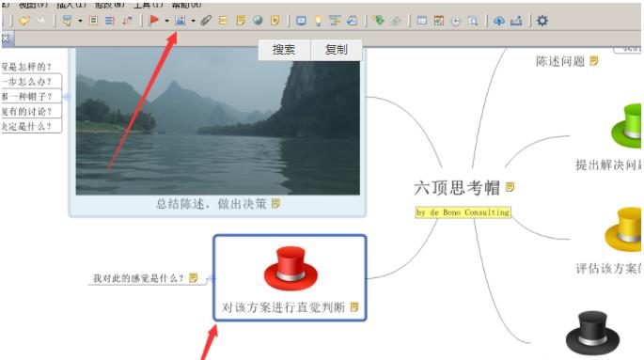Open note icon beside 六顶思考帽
This screenshot has width=644, height=360.
(510, 187)
